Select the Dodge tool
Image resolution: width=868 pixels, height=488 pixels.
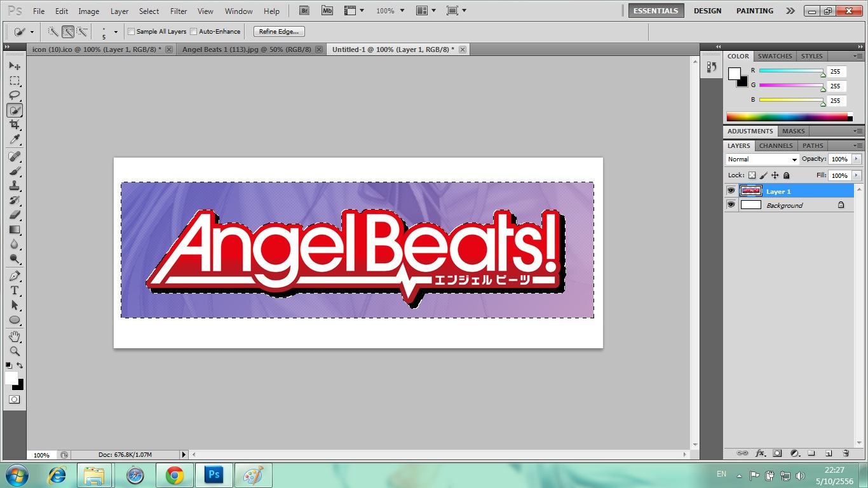pos(15,259)
